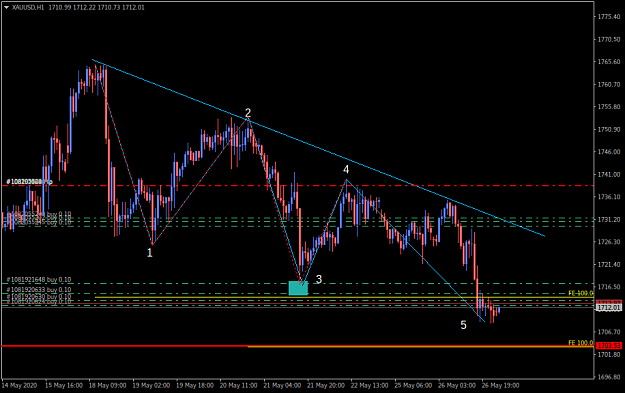Click the 1775.40 price scale label

point(609,17)
